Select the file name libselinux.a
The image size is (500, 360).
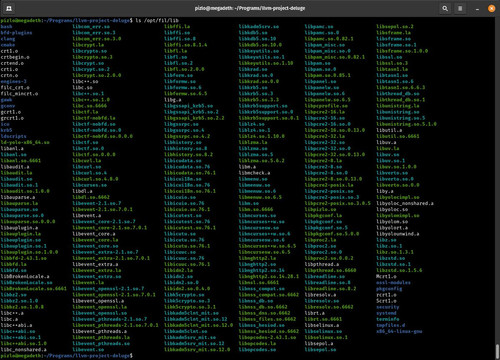(322, 325)
